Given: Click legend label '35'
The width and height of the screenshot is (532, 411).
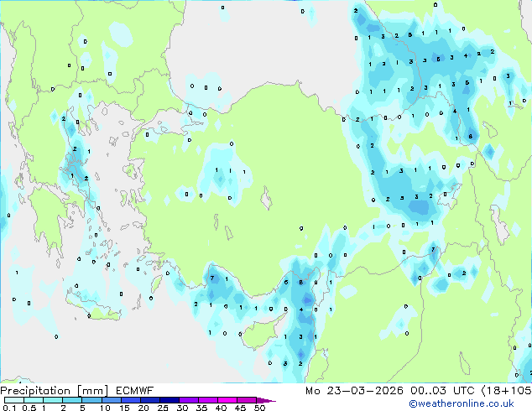Looking at the screenshot, I should (x=201, y=408).
